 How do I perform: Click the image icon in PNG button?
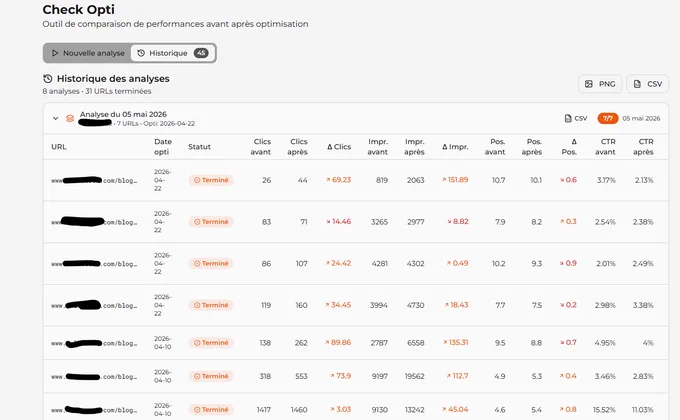(588, 84)
